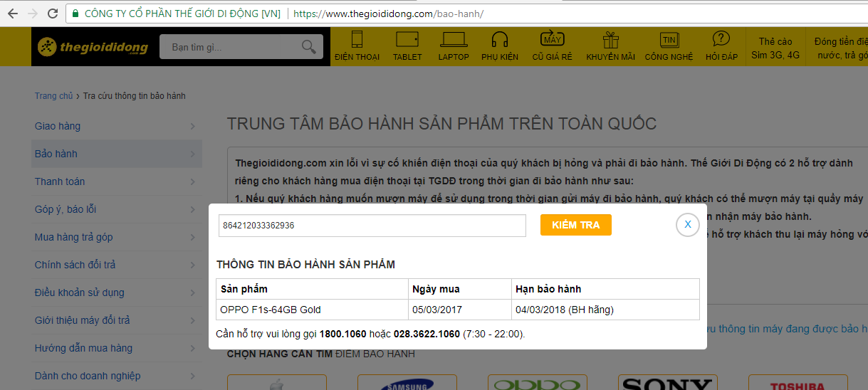
Task: Expand chevron next to Điều khoản sử dụng
Action: 193,292
